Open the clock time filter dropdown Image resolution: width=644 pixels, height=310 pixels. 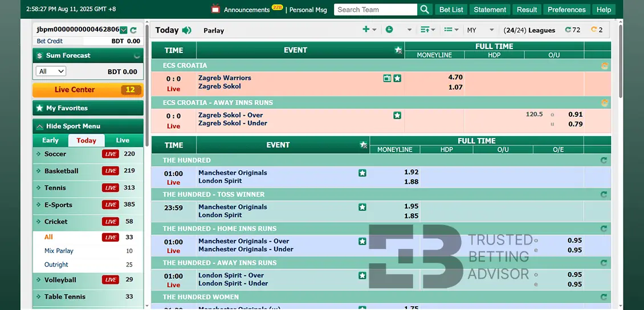[x=398, y=30]
